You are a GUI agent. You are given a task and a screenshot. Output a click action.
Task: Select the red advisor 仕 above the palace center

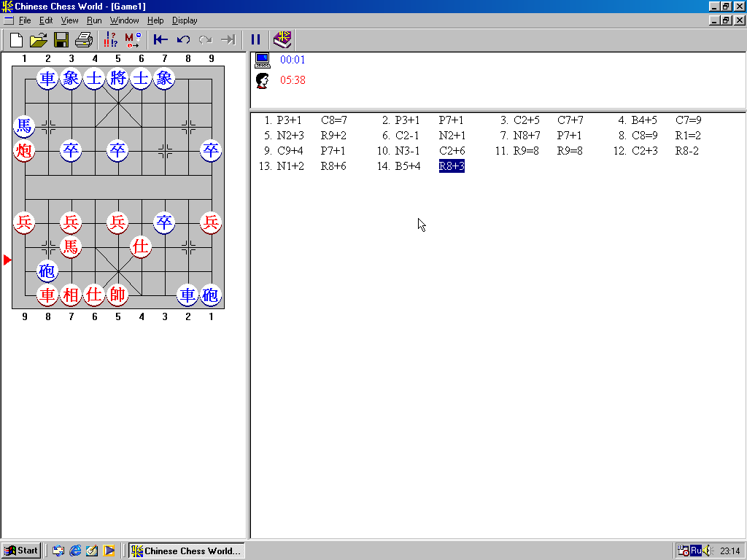[x=141, y=246]
